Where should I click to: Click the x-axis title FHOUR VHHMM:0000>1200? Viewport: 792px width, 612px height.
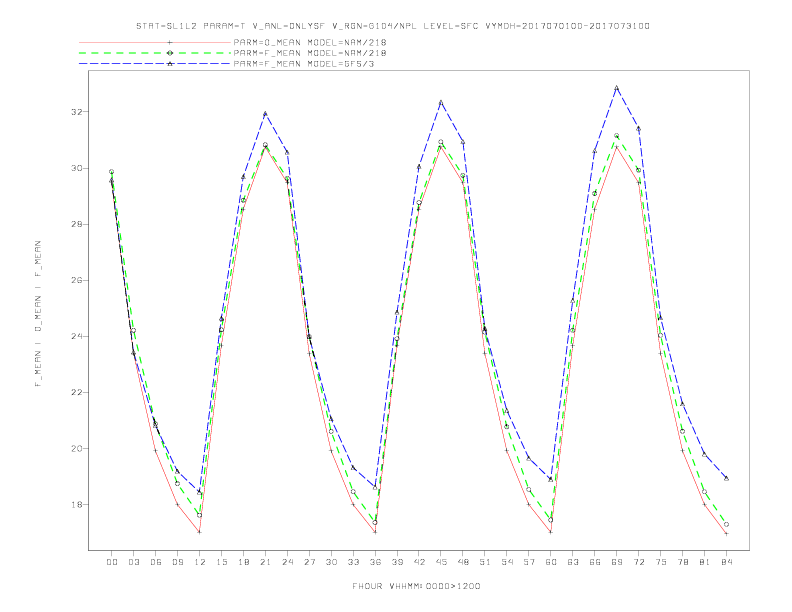coord(416,586)
